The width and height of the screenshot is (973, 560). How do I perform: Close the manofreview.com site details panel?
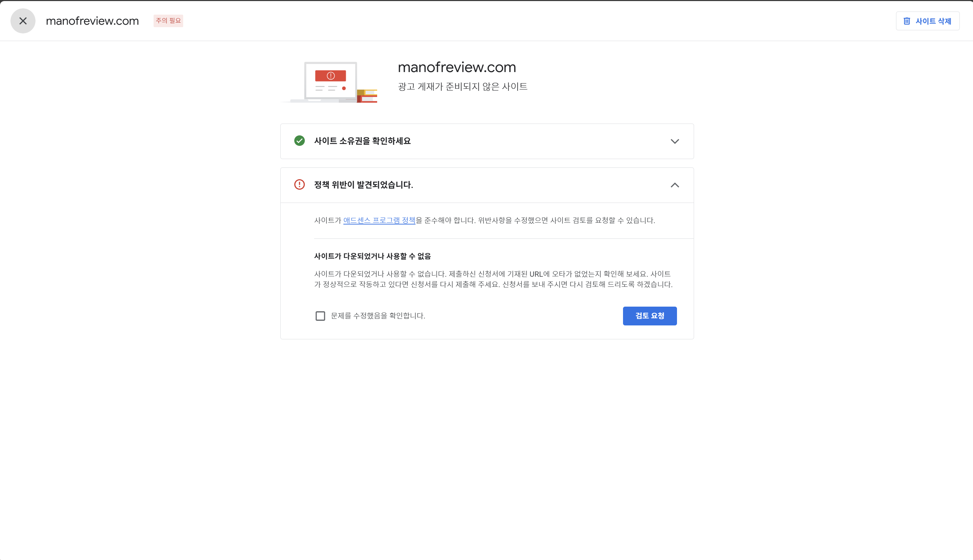tap(23, 21)
